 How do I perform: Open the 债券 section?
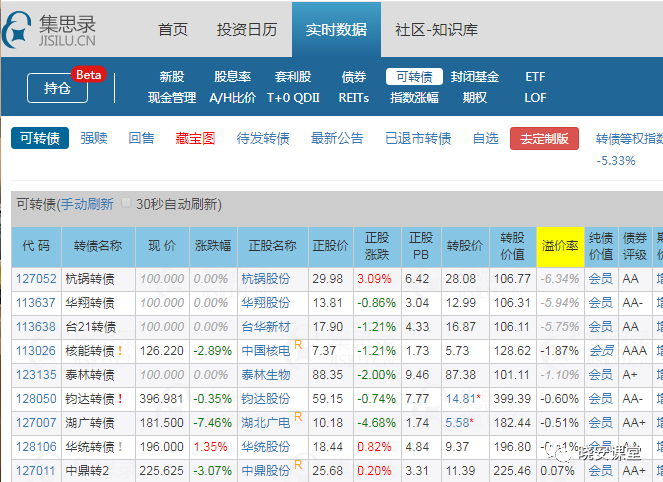(354, 77)
